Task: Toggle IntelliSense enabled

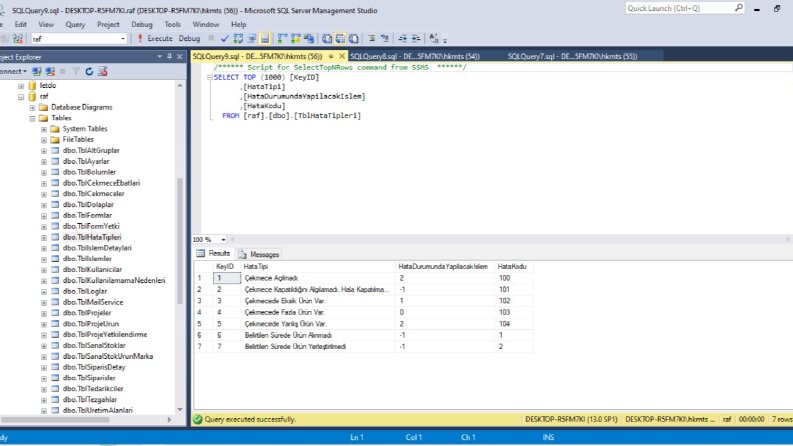Action: (x=265, y=38)
